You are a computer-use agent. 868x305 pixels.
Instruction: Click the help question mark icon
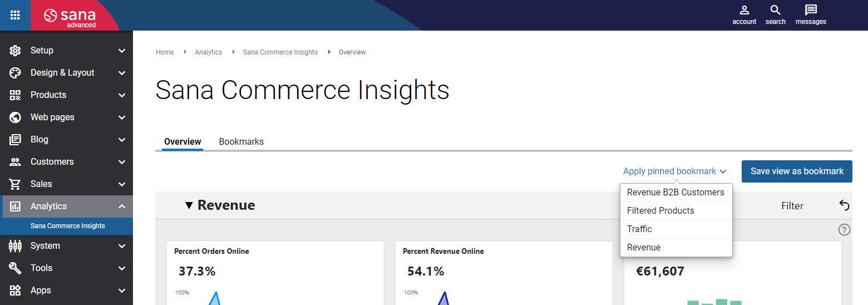844,229
